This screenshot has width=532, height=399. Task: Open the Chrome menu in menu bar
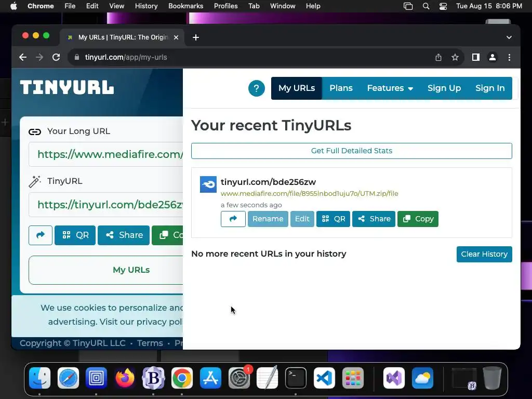click(41, 6)
